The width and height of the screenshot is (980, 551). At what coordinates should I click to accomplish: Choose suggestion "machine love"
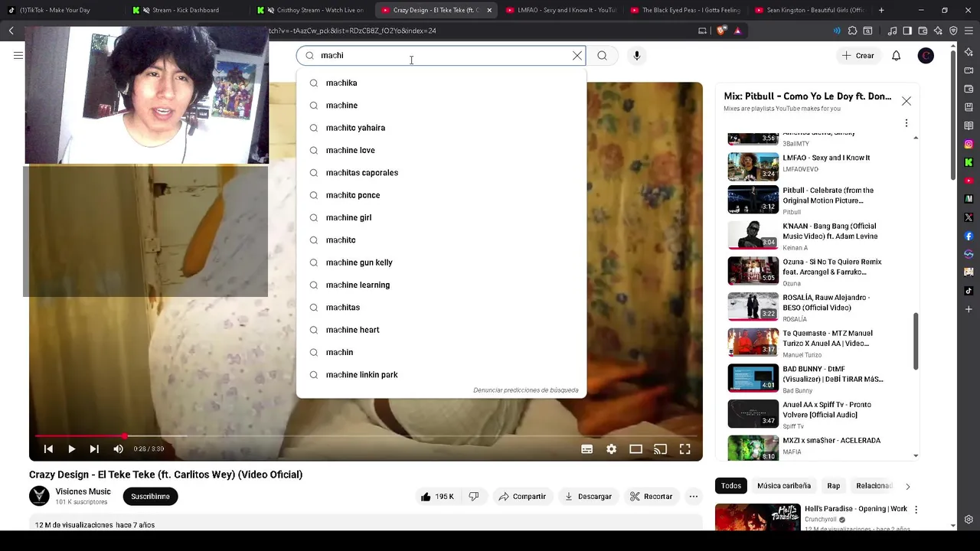(441, 150)
